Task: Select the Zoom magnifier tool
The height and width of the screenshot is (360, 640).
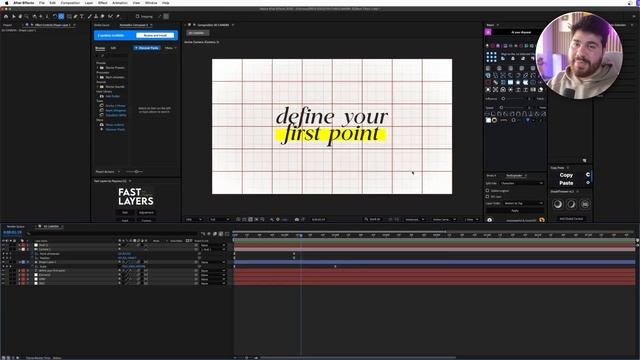Action: pyautogui.click(x=27, y=16)
